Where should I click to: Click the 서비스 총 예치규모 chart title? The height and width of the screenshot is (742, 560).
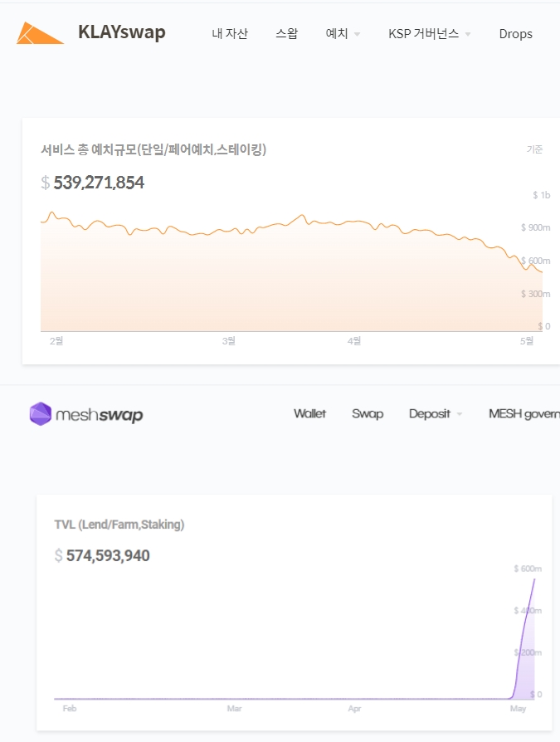click(153, 150)
